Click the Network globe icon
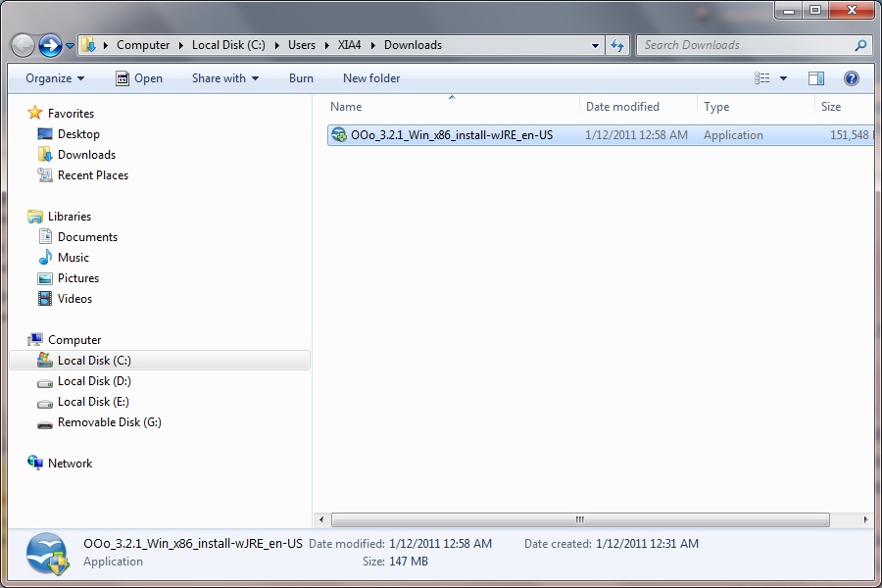The width and height of the screenshot is (882, 588). [x=35, y=463]
